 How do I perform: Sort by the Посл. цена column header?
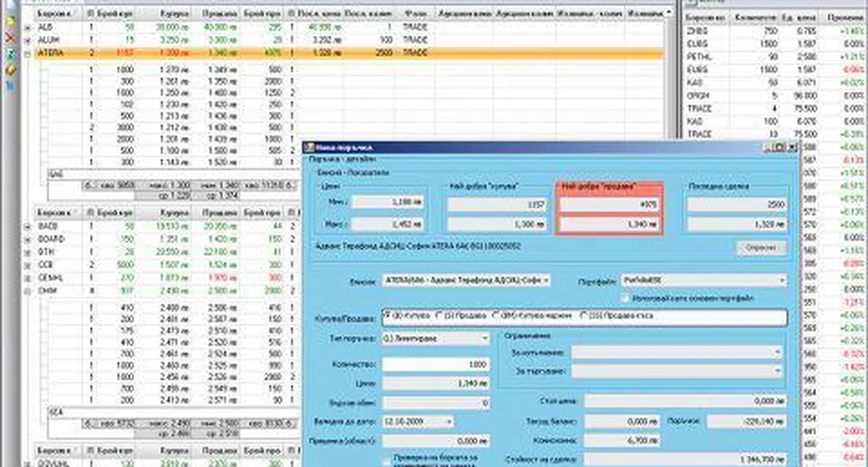tap(319, 13)
